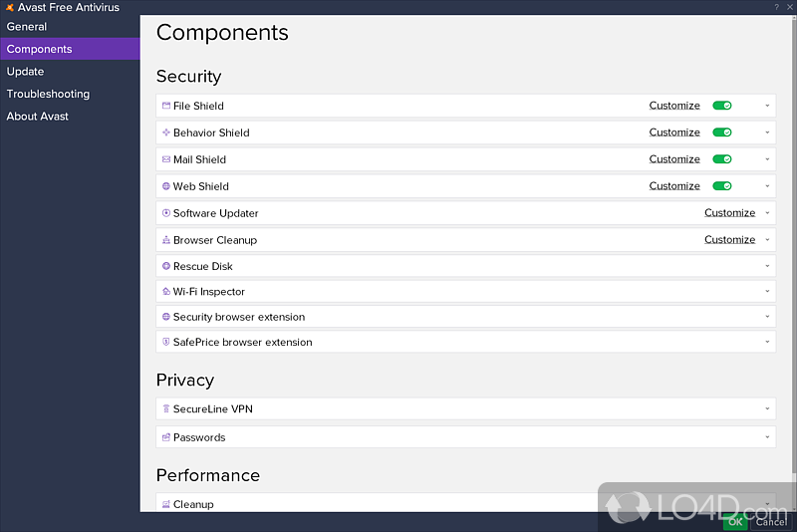Viewport: 797px width, 532px height.
Task: Toggle the Web Shield switch
Action: click(x=722, y=186)
